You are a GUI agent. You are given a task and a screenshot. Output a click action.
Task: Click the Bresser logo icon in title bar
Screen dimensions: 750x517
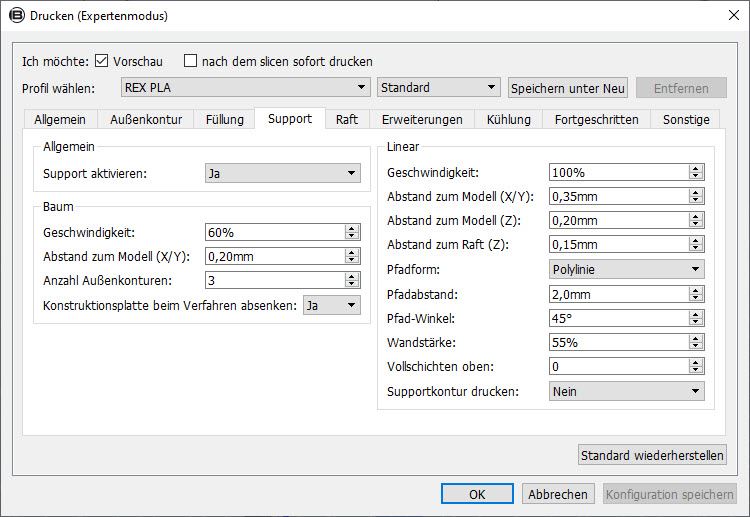point(17,15)
